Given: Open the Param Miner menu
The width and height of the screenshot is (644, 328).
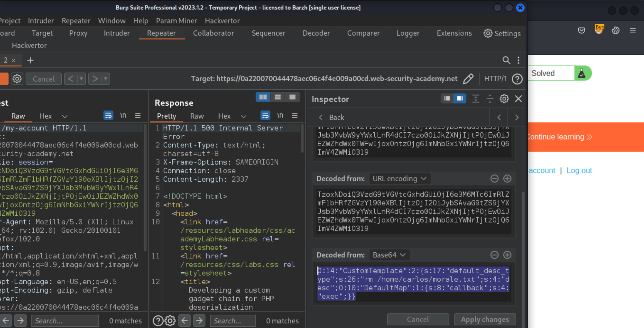Looking at the screenshot, I should 176,21.
